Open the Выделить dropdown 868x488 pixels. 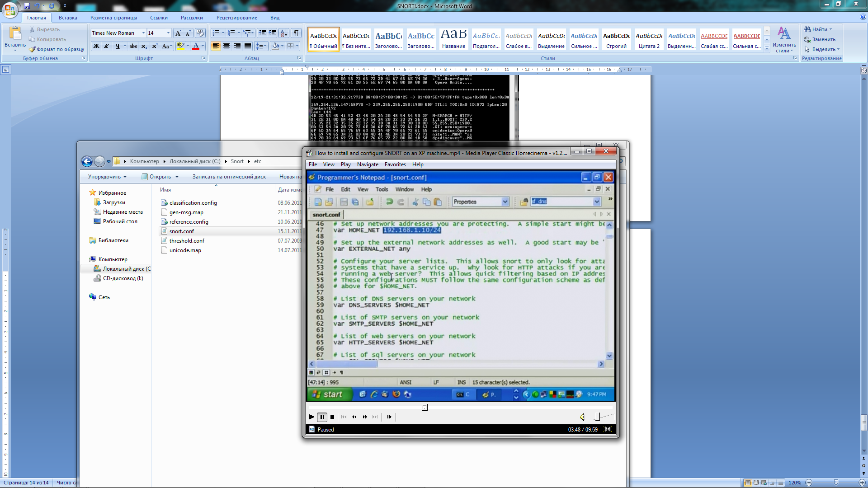click(822, 49)
